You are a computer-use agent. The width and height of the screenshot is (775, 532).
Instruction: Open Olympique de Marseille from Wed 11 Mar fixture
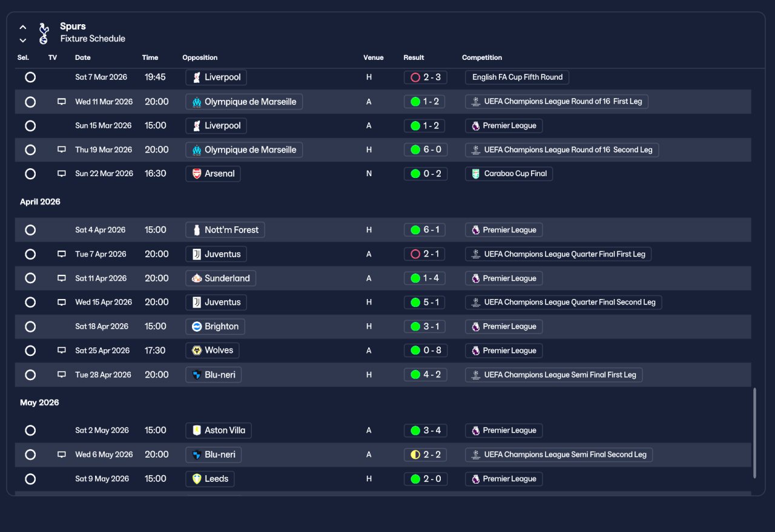(244, 102)
